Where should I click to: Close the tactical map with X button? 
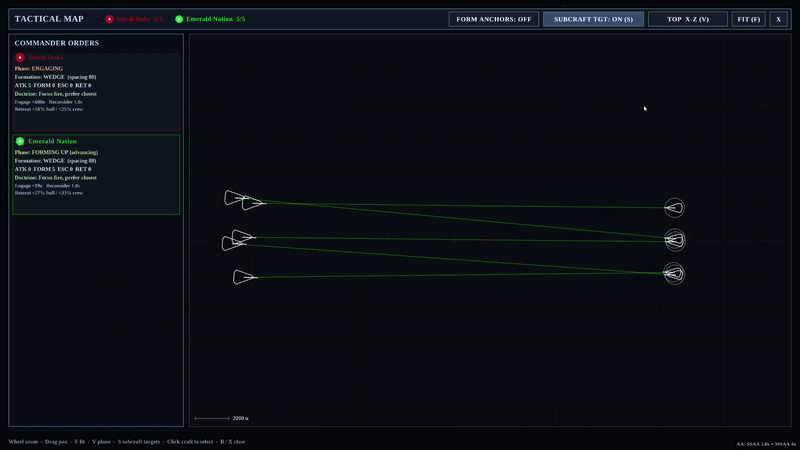779,19
